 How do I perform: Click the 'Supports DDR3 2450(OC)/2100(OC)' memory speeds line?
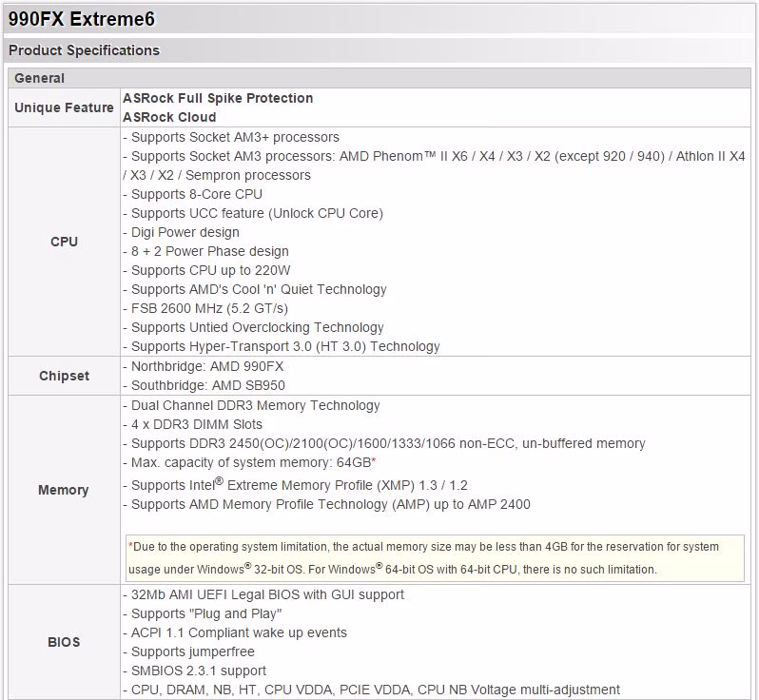(x=384, y=444)
